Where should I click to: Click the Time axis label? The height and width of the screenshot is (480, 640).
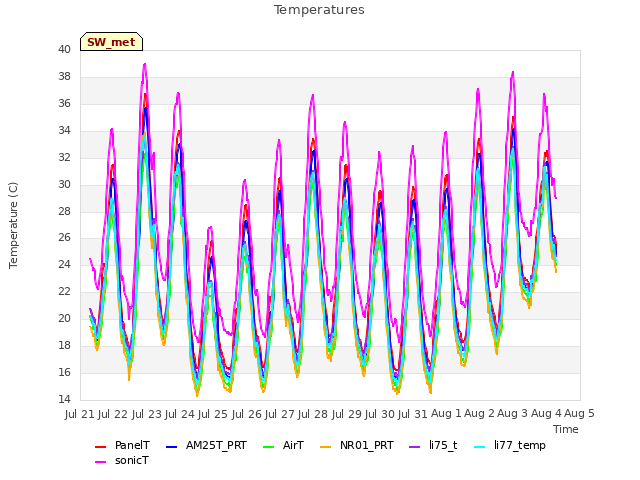point(566,429)
